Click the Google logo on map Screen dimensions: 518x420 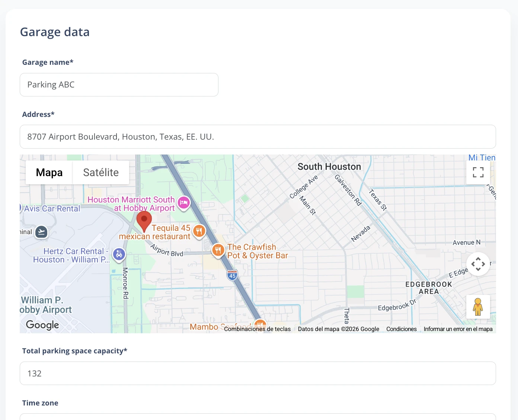(x=42, y=325)
